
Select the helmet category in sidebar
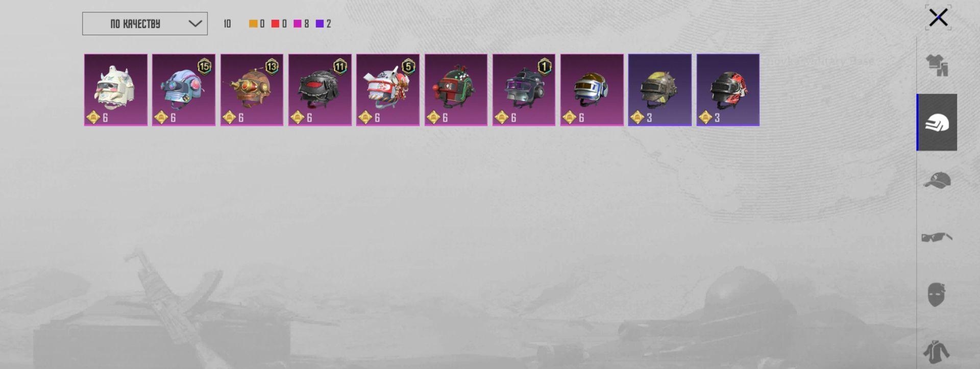click(937, 122)
